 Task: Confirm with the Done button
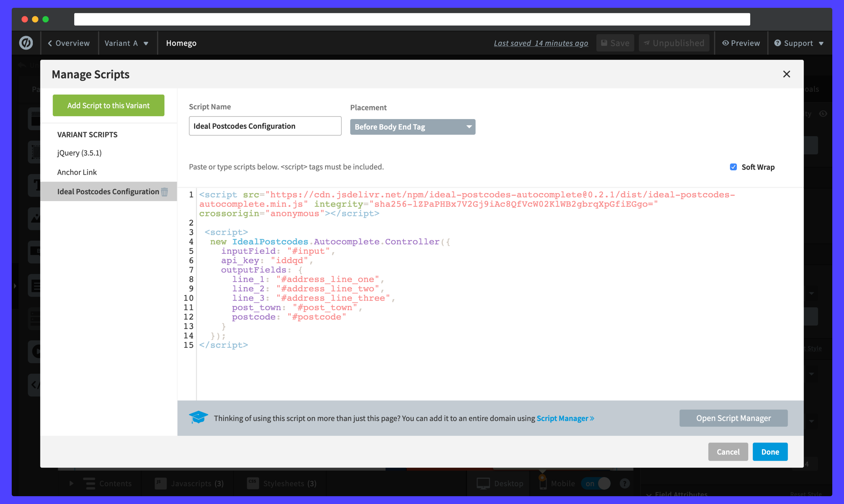click(x=770, y=452)
